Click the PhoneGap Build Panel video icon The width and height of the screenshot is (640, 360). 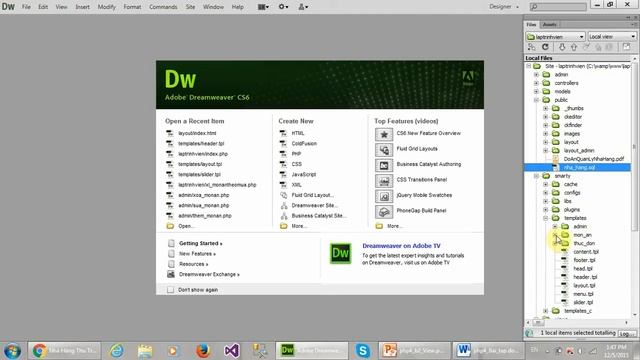tap(384, 212)
